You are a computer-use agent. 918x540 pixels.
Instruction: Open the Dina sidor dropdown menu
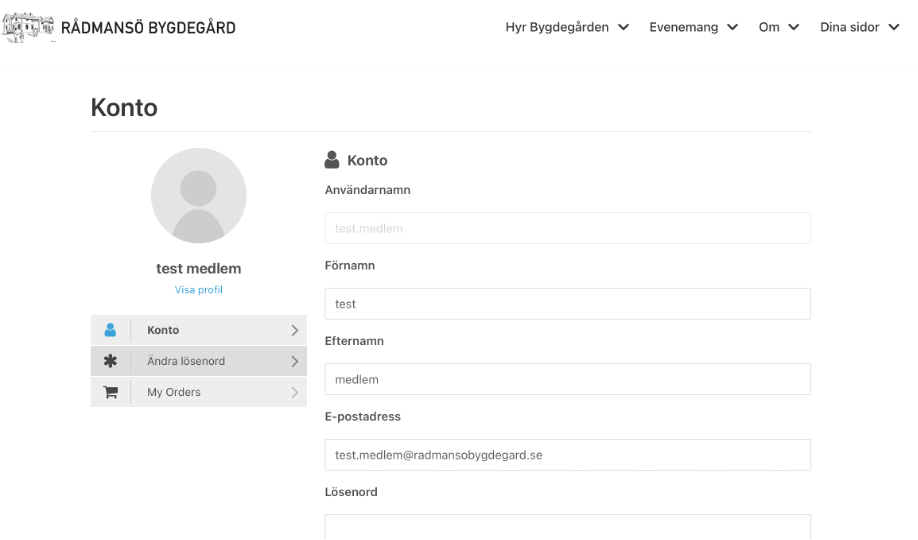coord(859,28)
